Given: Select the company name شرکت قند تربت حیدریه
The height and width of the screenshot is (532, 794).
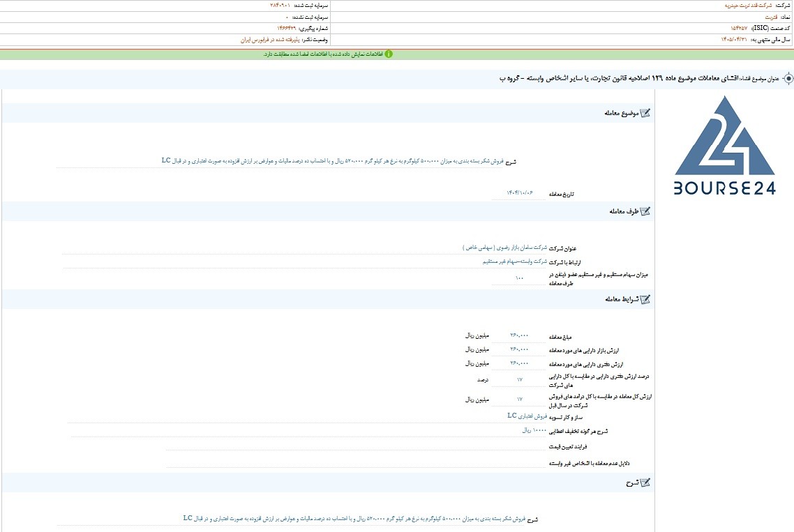Looking at the screenshot, I should point(748,6).
